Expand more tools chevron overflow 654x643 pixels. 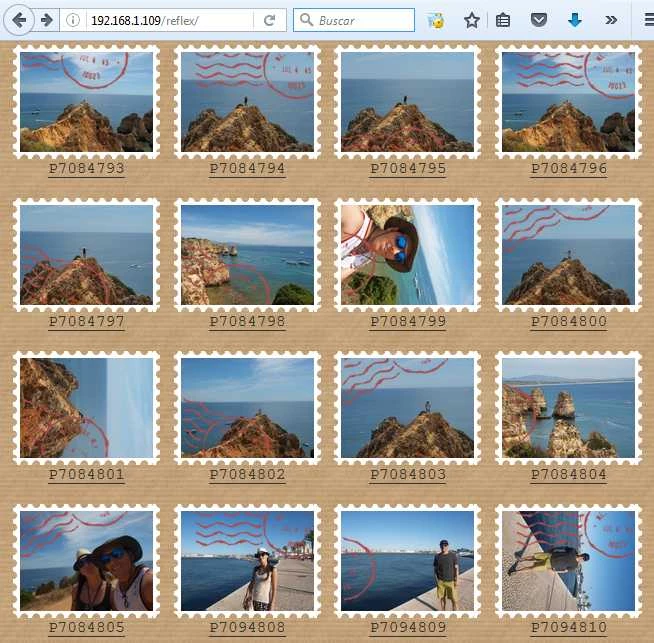click(x=611, y=20)
